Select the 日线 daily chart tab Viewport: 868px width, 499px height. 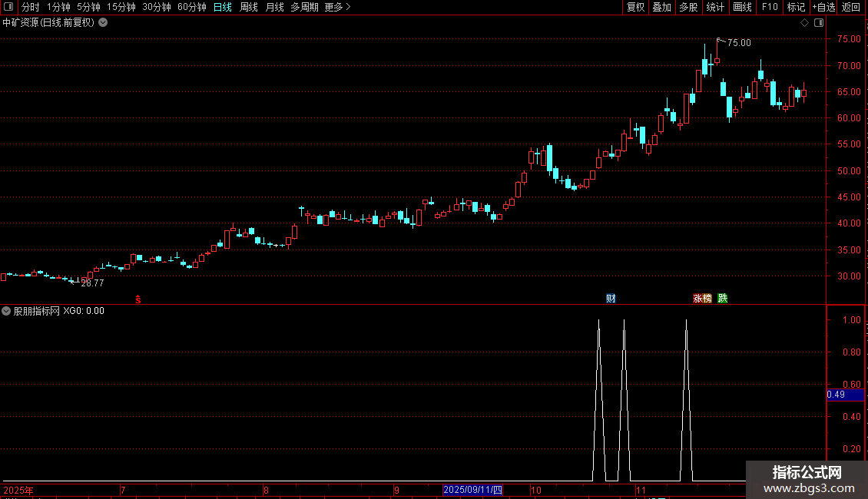(223, 7)
